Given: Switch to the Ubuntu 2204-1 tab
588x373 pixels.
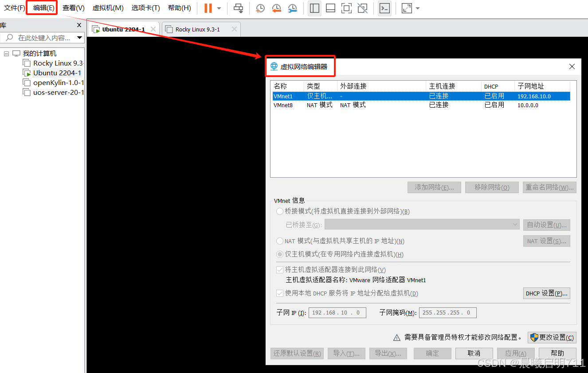Looking at the screenshot, I should pyautogui.click(x=124, y=29).
